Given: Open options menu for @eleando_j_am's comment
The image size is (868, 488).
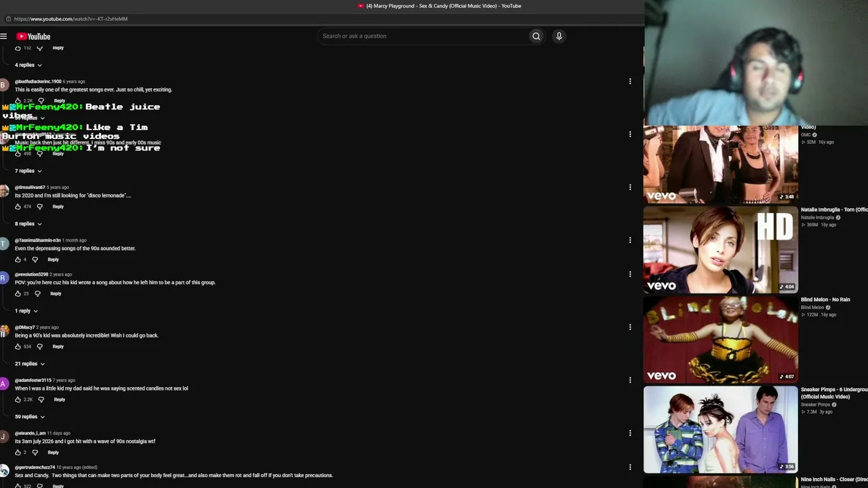Looking at the screenshot, I should [x=630, y=433].
